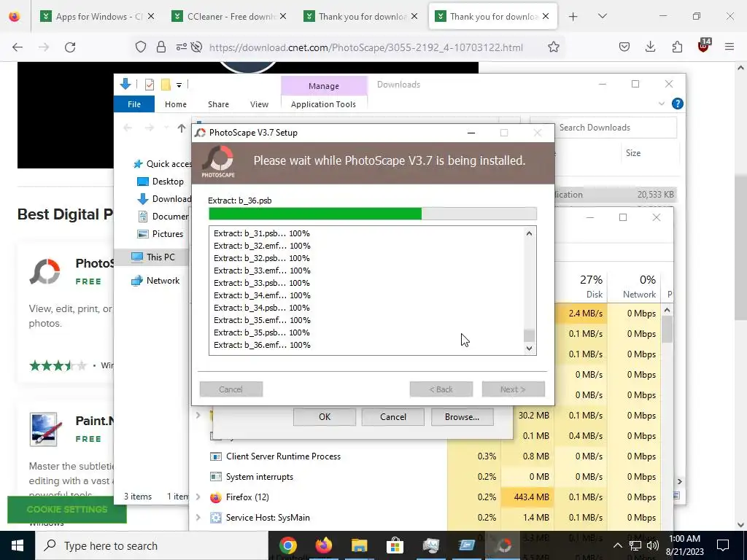The width and height of the screenshot is (747, 560).
Task: Click taskbar Type here to search box
Action: coord(152,545)
